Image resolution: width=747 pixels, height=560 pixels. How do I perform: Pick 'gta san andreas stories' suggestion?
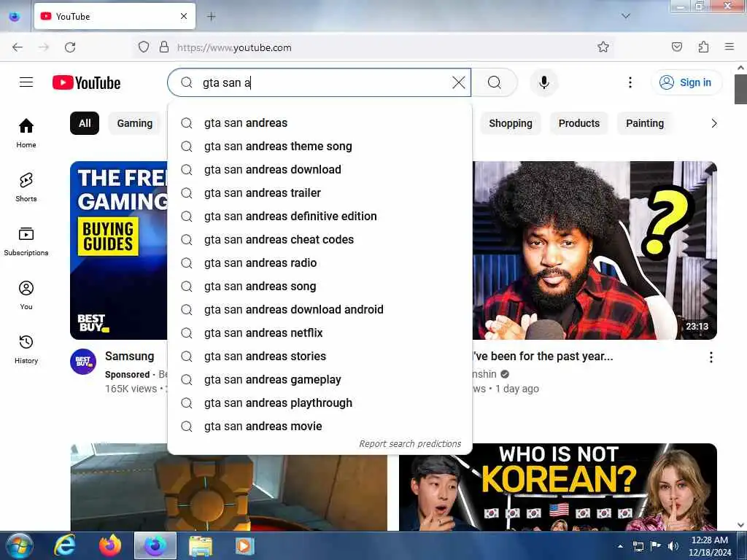(320, 356)
